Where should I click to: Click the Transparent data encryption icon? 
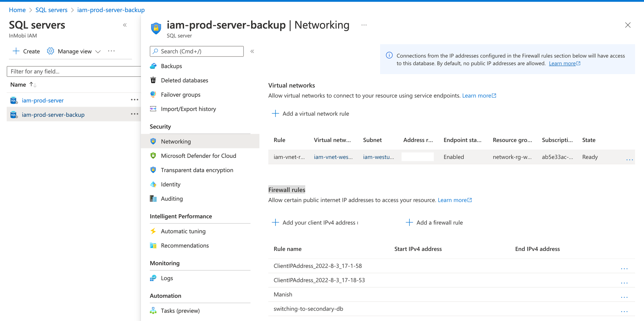pos(153,170)
